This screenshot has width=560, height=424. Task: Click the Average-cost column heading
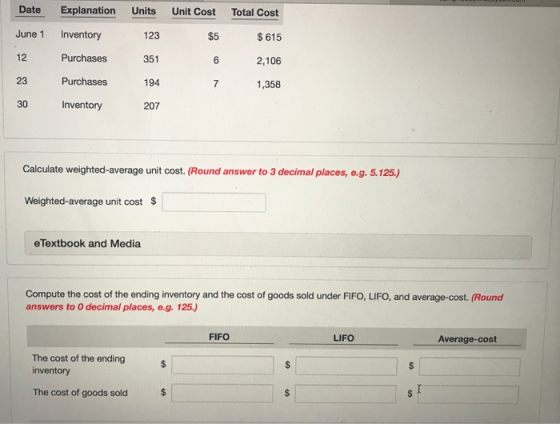pyautogui.click(x=467, y=339)
